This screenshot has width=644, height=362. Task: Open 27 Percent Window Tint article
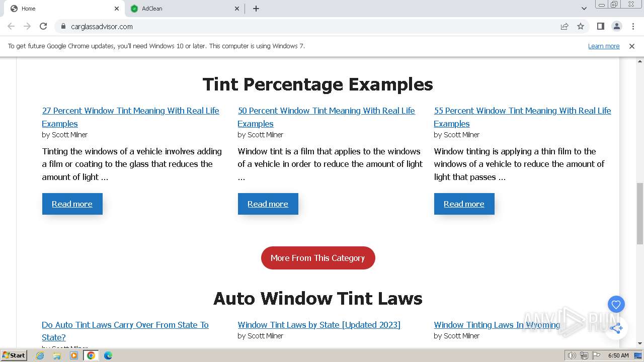pos(130,117)
